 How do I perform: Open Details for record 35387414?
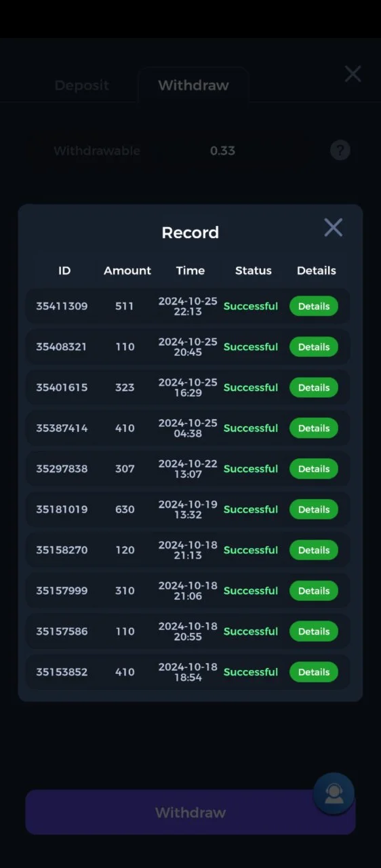tap(314, 428)
